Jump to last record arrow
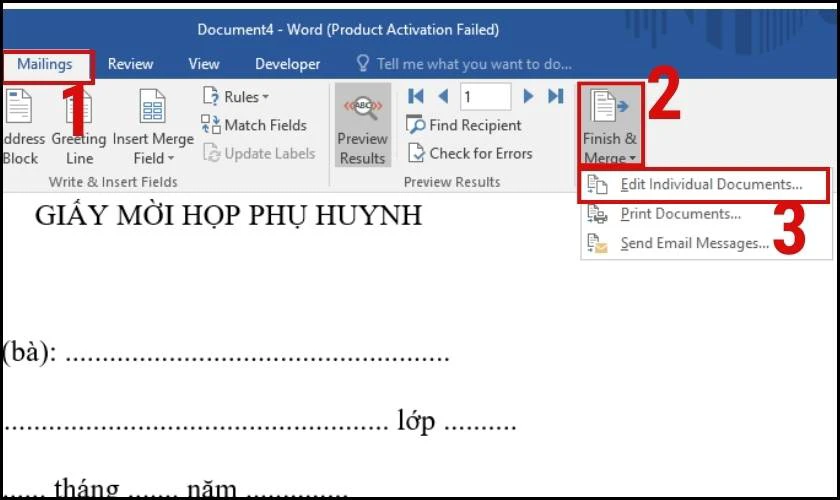Screen dimensions: 840x500 [555, 96]
